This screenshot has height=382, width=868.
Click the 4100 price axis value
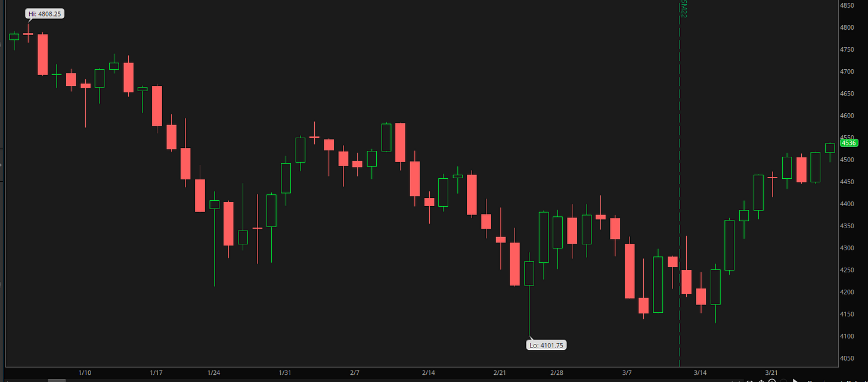848,336
